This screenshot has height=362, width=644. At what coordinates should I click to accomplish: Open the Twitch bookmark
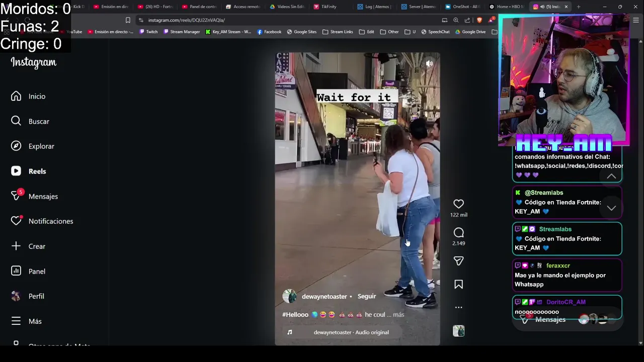(x=148, y=32)
